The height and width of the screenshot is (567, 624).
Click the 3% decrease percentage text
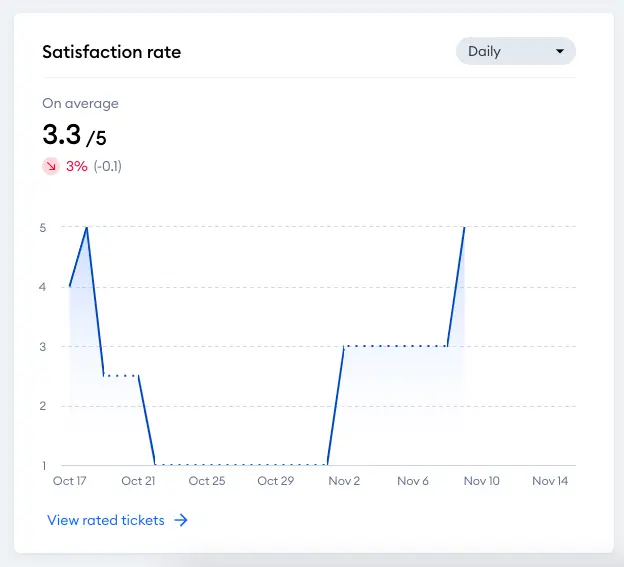(x=76, y=166)
